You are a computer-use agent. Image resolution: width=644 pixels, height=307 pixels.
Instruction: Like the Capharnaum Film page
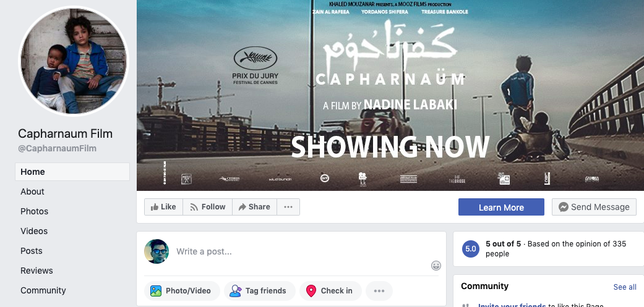(x=163, y=207)
